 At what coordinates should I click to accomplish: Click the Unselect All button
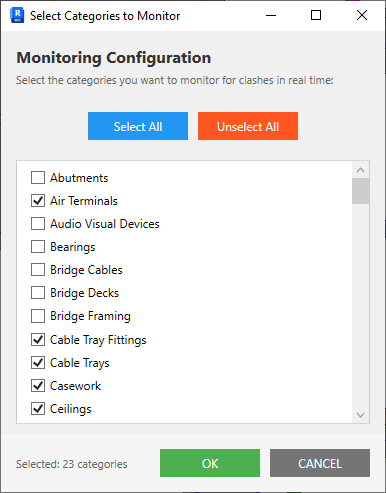point(248,126)
